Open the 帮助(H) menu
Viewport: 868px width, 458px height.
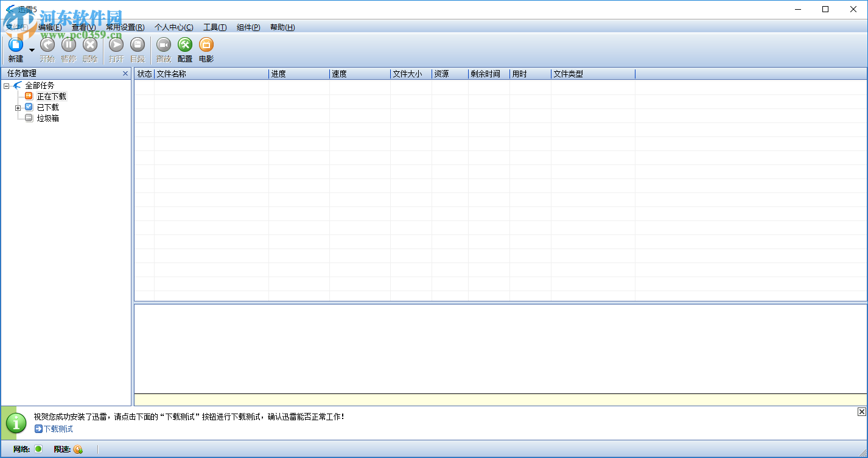(282, 27)
